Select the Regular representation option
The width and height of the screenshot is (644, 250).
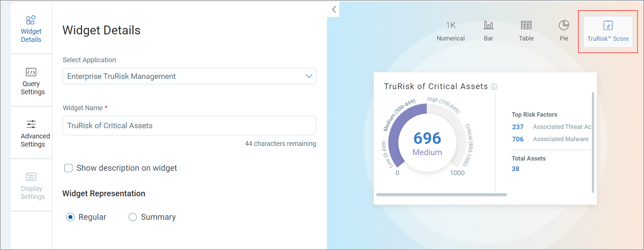pyautogui.click(x=70, y=217)
